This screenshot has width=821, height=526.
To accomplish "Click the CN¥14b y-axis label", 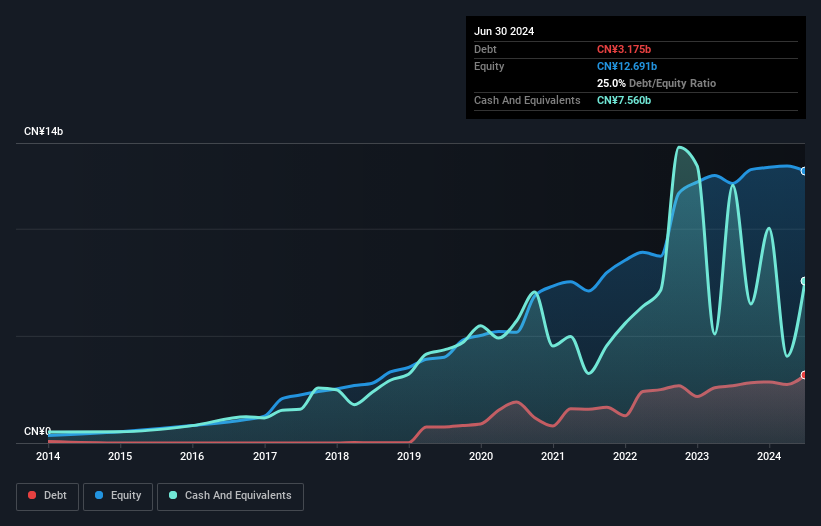I will tap(43, 131).
